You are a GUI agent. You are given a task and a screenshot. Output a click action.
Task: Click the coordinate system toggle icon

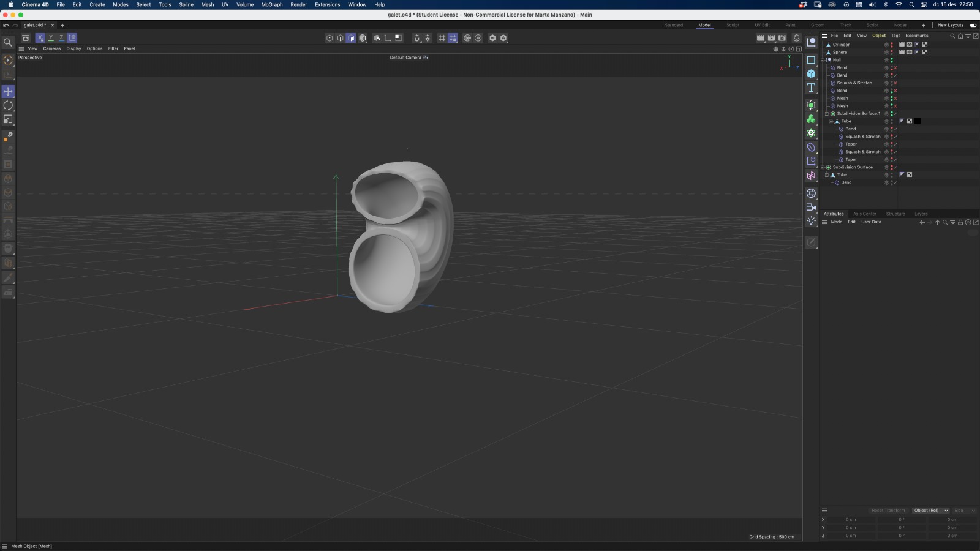pyautogui.click(x=72, y=38)
